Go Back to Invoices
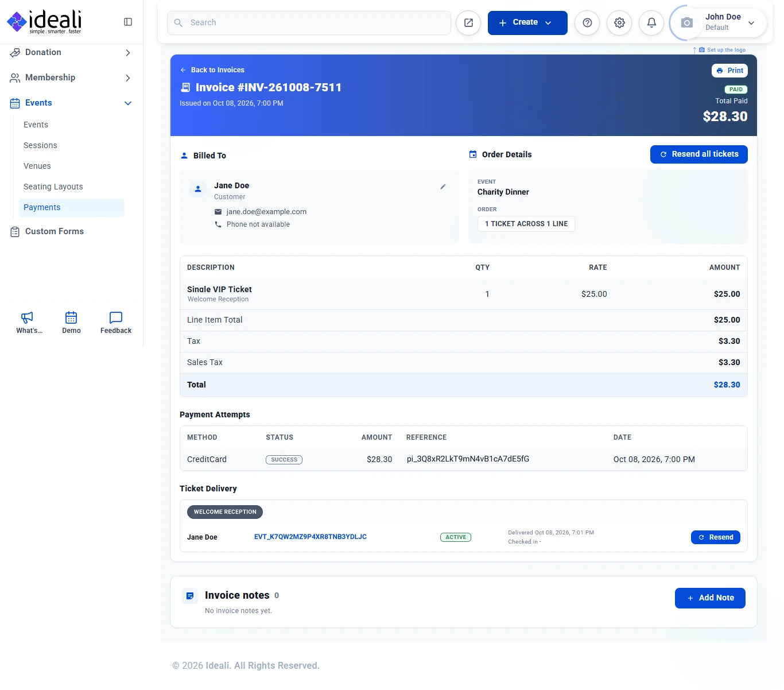Image resolution: width=784 pixels, height=690 pixels. pyautogui.click(x=212, y=70)
